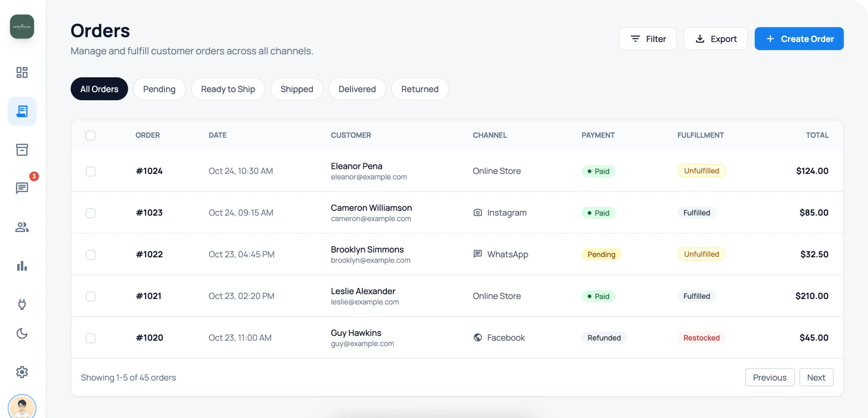The image size is (868, 418).
Task: Switch to the Pending tab
Action: coord(159,89)
